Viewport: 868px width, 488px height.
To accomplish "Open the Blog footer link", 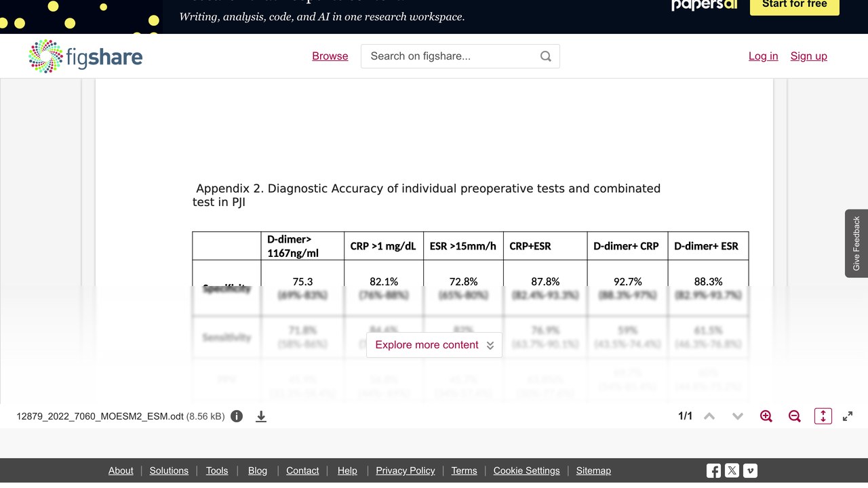I will [258, 470].
